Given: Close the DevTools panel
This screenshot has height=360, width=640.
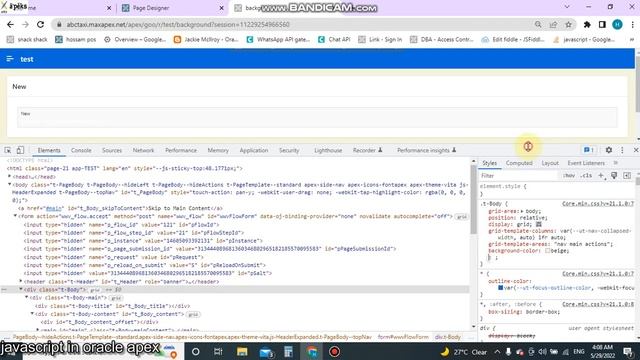Looking at the screenshot, I should coord(636,150).
